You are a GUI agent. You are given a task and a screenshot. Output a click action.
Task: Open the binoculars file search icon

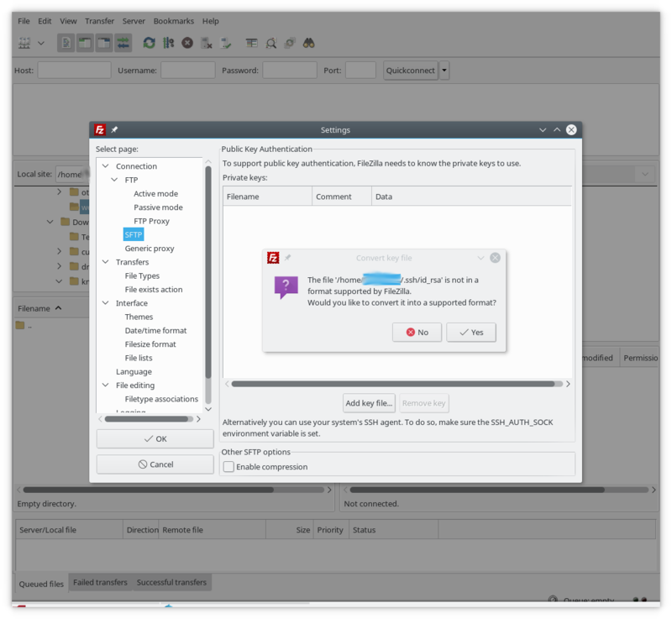point(308,43)
